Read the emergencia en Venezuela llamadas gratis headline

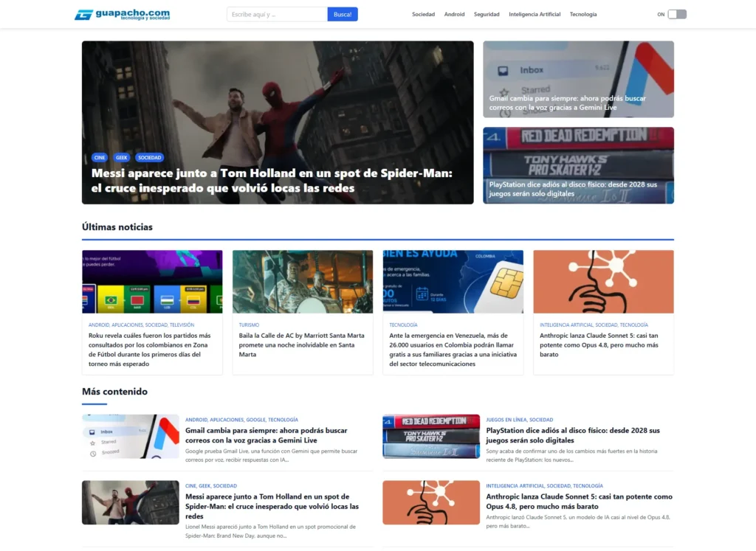[x=453, y=350]
